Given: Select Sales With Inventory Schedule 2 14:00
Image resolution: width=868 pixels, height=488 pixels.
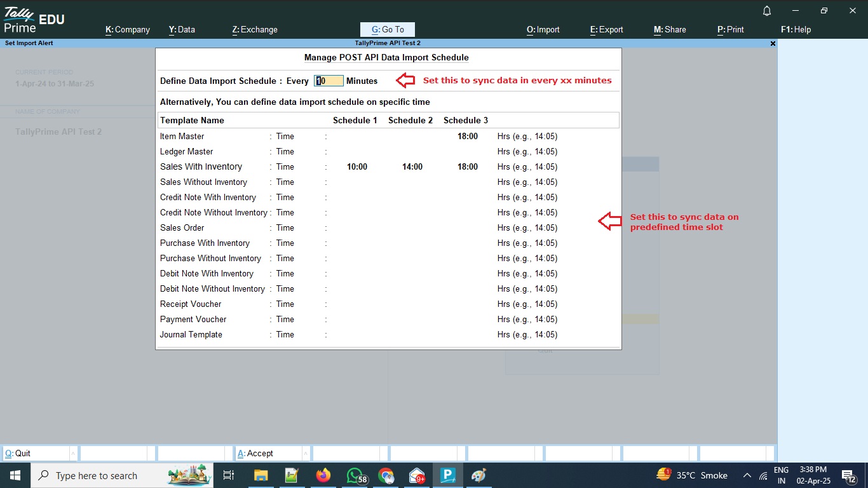Looking at the screenshot, I should pos(412,166).
